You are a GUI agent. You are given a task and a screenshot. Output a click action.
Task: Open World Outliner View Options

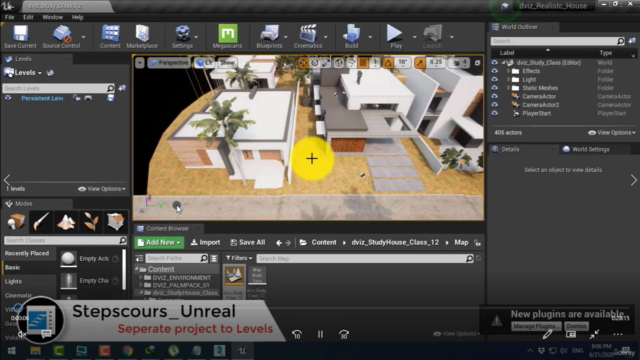click(611, 133)
